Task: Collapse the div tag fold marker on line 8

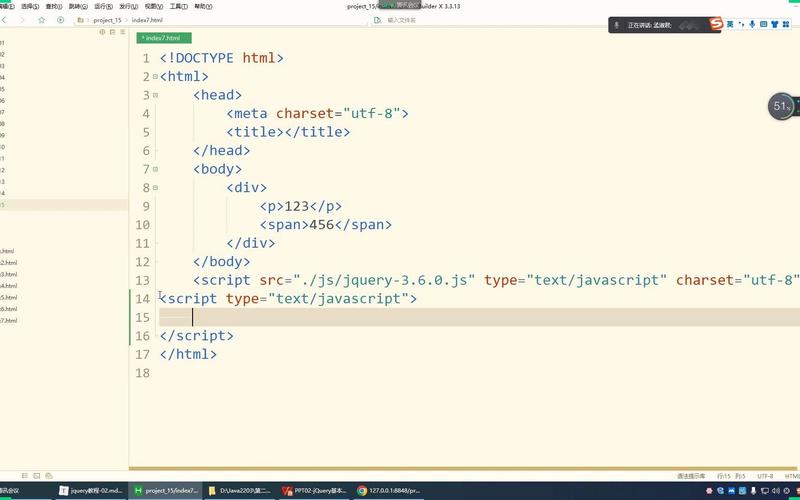Action: tap(155, 187)
